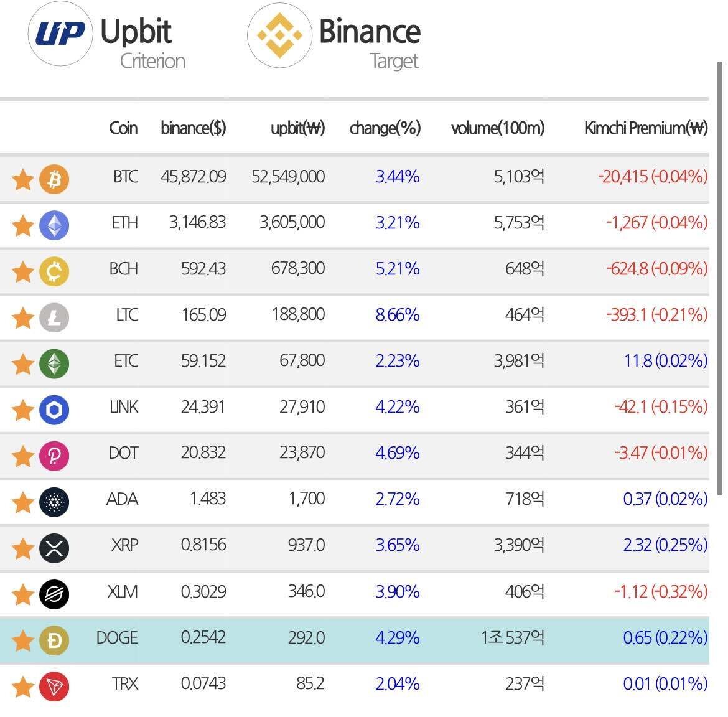Click the Litecoin coin icon
The image size is (728, 717).
(x=54, y=317)
